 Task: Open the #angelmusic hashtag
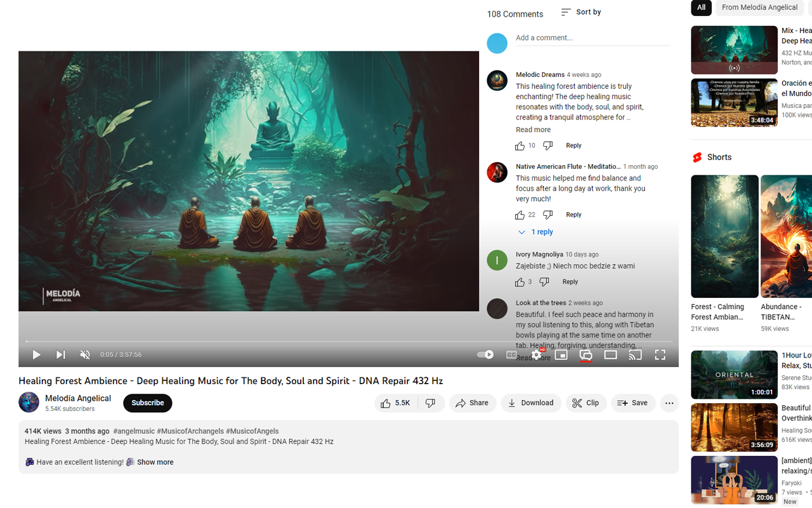click(134, 431)
